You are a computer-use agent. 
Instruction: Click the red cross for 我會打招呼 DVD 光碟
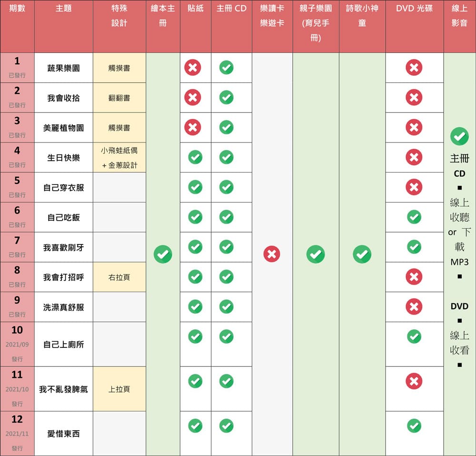click(414, 277)
